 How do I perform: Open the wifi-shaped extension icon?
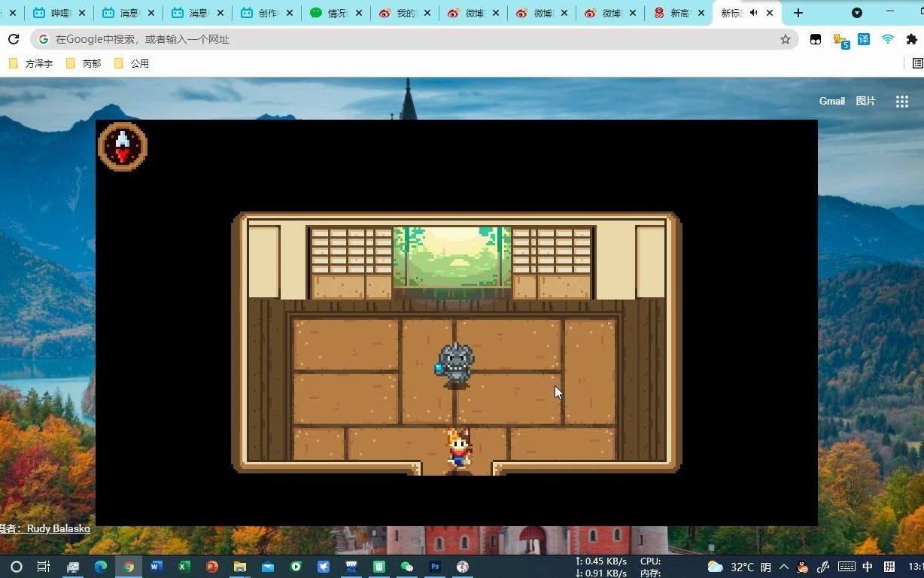pyautogui.click(x=888, y=39)
